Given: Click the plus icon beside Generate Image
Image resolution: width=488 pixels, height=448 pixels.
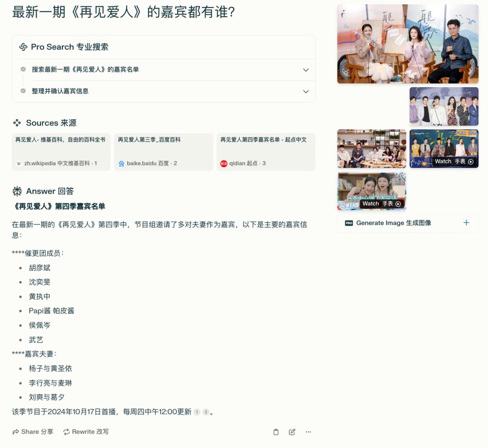Looking at the screenshot, I should 466,223.
